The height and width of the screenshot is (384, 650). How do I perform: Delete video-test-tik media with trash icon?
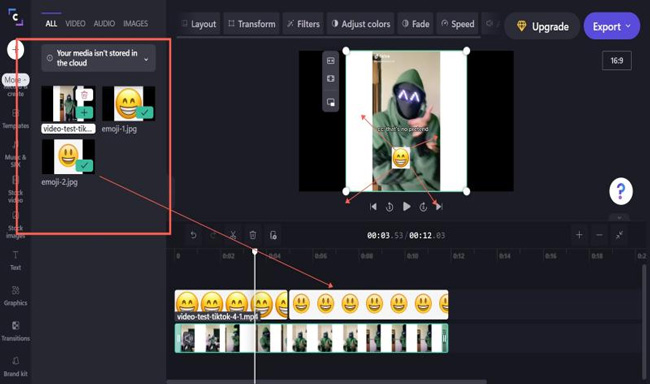click(85, 95)
